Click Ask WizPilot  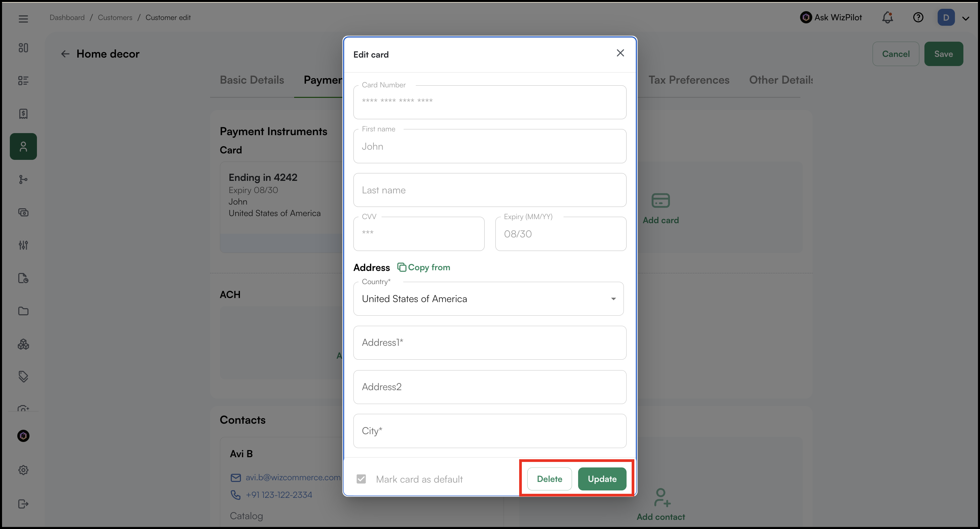[x=831, y=18]
